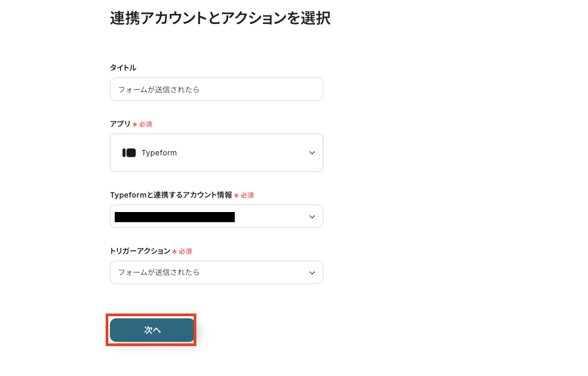
Task: Expand the アプリ dropdown chevron
Action: click(312, 153)
